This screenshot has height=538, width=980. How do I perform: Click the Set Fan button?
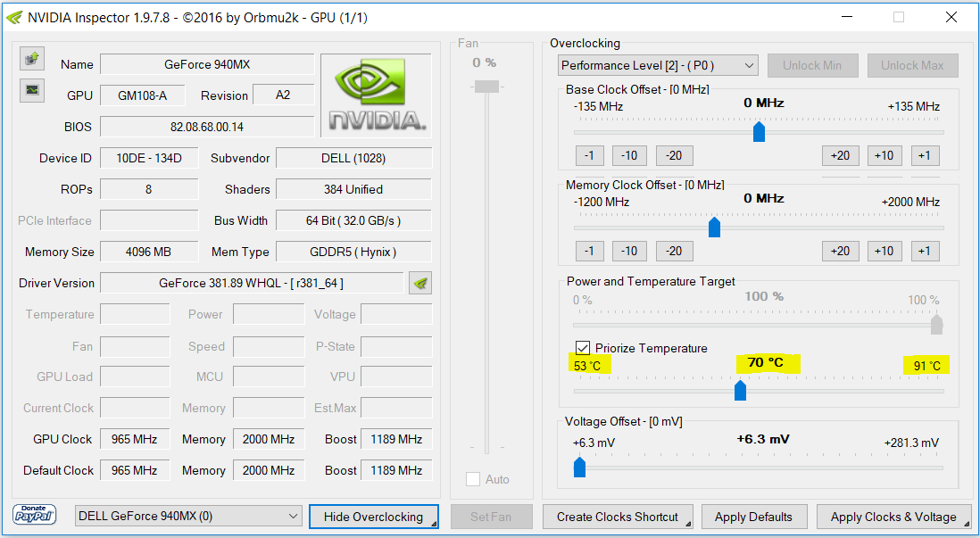coord(491,517)
